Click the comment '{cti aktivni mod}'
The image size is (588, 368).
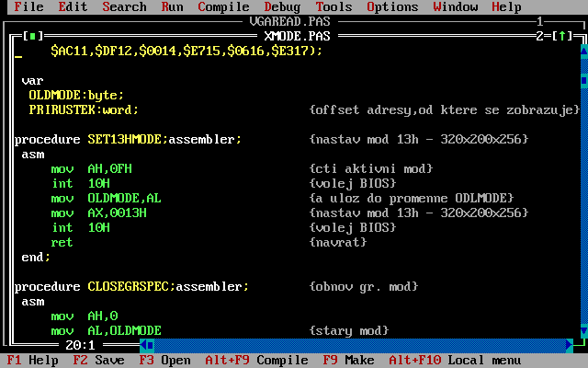click(371, 168)
